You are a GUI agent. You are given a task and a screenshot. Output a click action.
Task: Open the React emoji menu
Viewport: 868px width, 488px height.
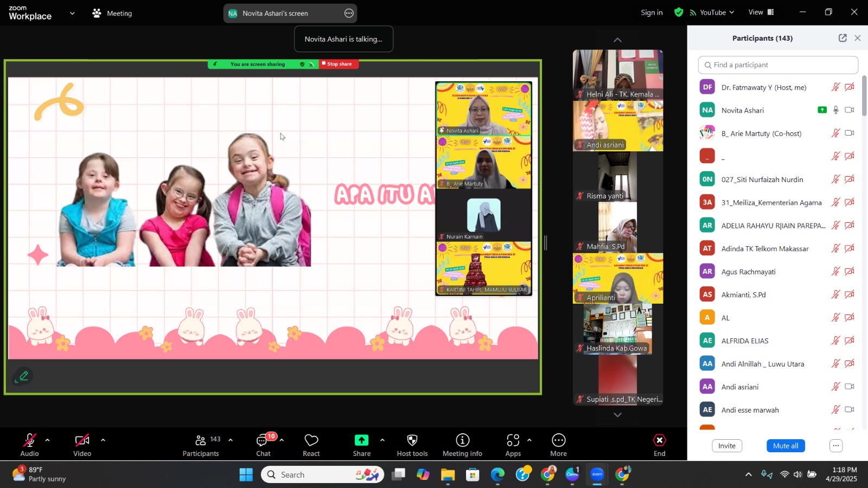click(x=311, y=445)
